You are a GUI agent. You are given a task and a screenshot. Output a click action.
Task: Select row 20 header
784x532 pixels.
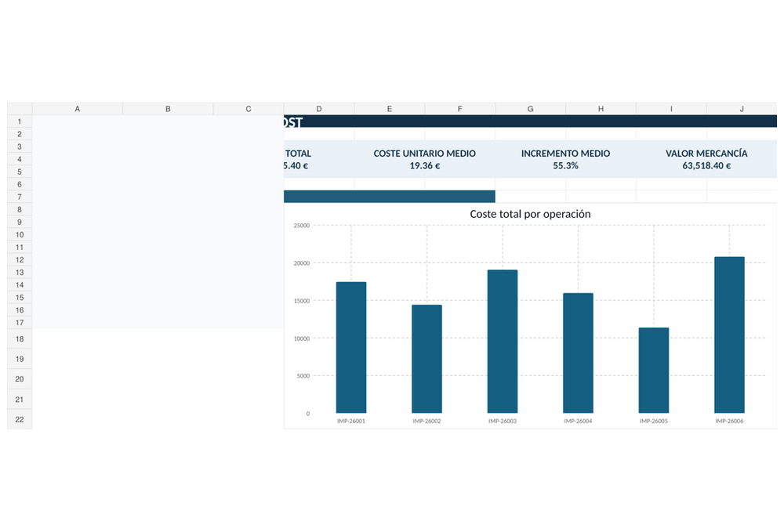coord(20,379)
